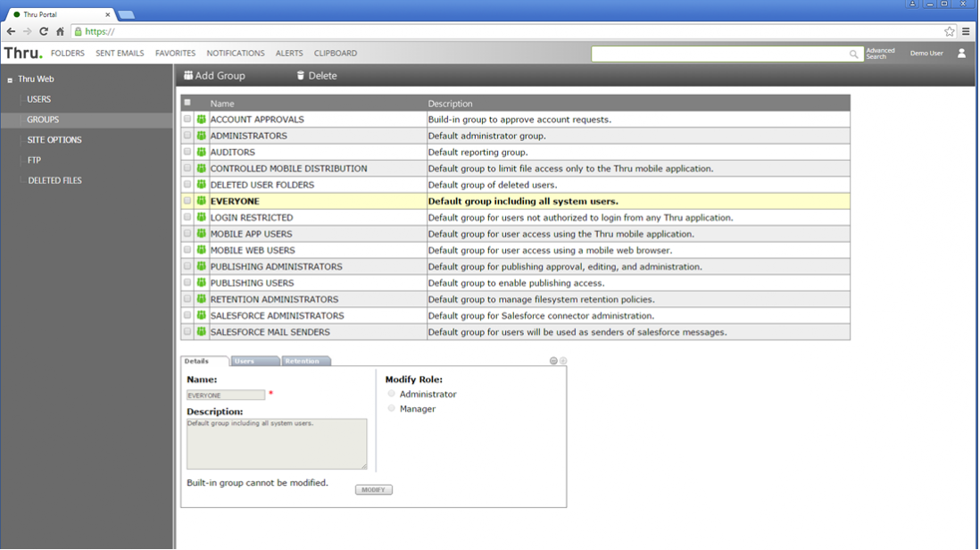Switch to the Retention tab

click(x=303, y=362)
